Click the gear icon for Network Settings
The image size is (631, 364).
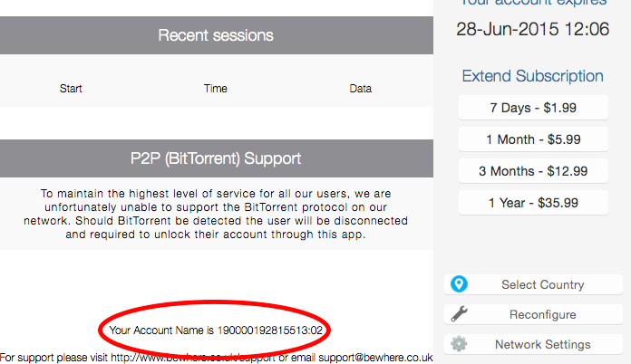point(459,344)
